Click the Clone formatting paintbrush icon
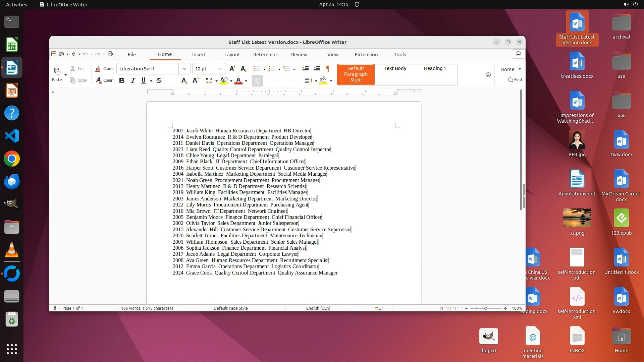This screenshot has height=362, width=644. (x=98, y=69)
